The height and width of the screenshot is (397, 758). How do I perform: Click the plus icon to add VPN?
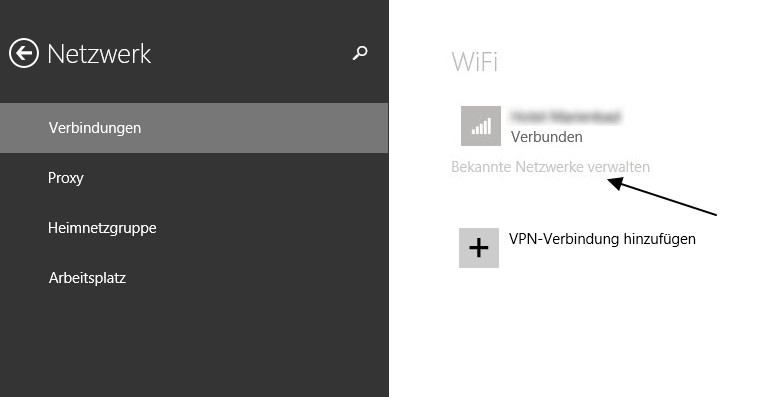tap(479, 248)
